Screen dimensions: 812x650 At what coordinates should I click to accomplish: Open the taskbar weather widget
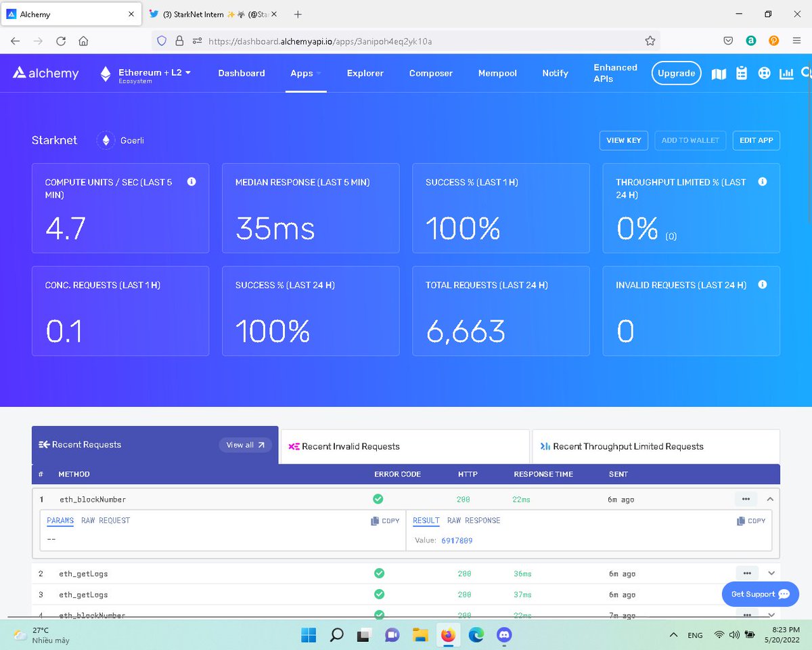pos(42,635)
